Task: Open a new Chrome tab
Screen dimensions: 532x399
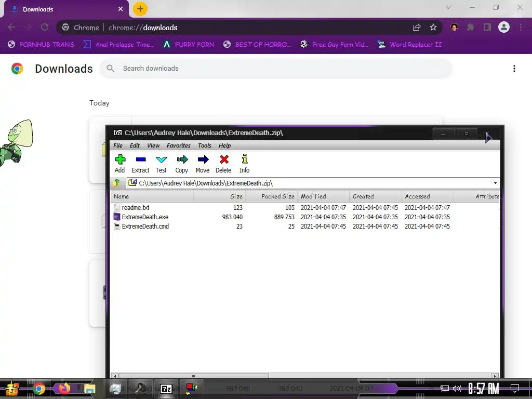Action: pos(140,9)
